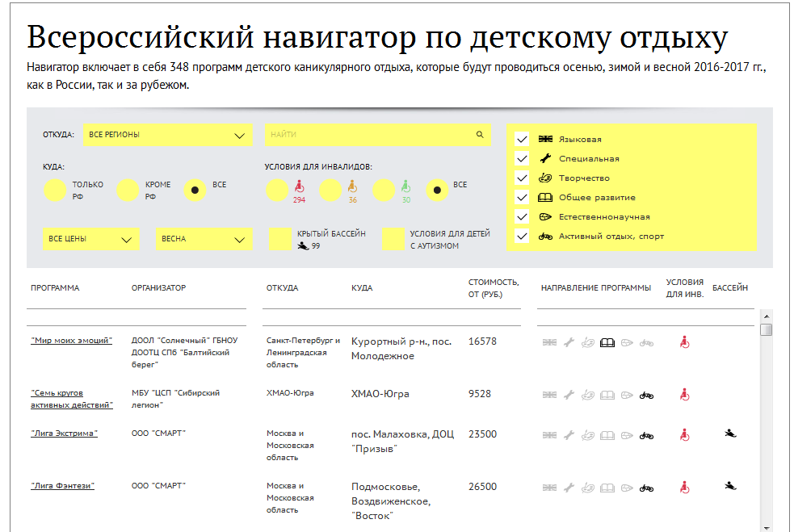
Task: Click the greyed flag icon in Мир моих эмоций row
Action: pos(549,342)
